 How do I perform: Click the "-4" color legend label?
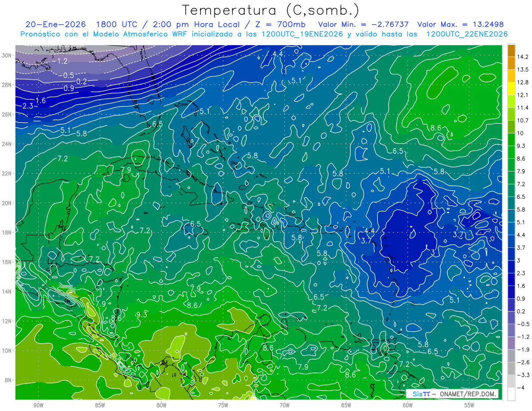coord(522,388)
